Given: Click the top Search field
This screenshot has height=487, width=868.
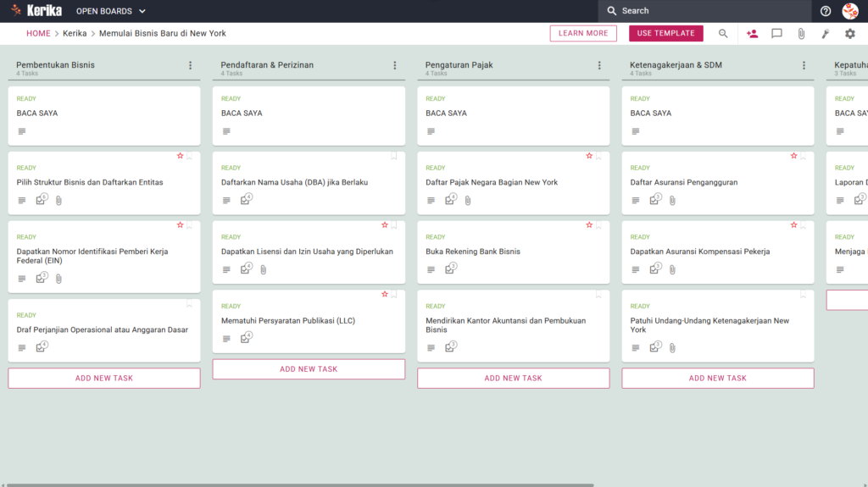Looking at the screenshot, I should click(x=704, y=11).
